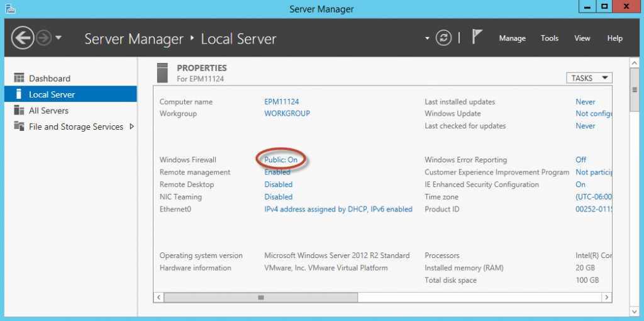
Task: Click Server Manager breadcrumb text
Action: [134, 38]
